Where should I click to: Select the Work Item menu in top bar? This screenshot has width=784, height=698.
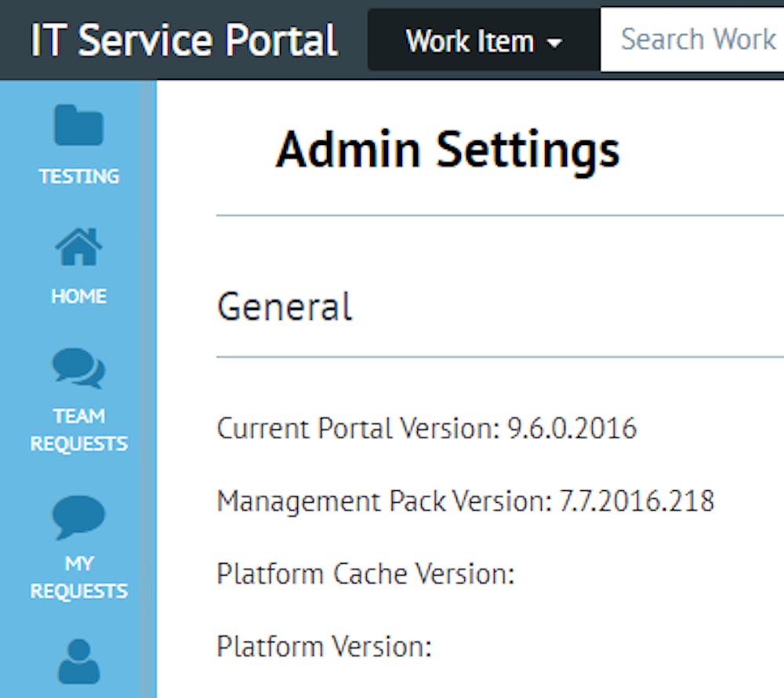pyautogui.click(x=481, y=41)
